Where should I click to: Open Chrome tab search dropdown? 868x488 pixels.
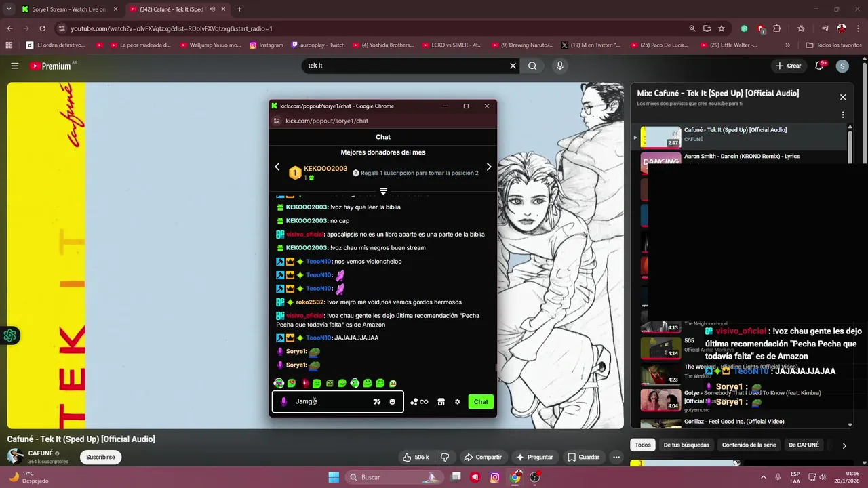tap(9, 9)
